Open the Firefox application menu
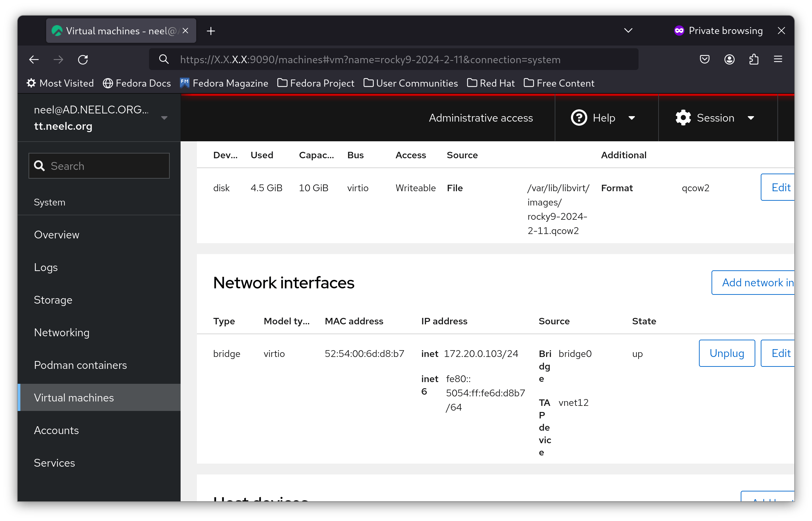Viewport: 812px width, 521px height. coord(778,59)
